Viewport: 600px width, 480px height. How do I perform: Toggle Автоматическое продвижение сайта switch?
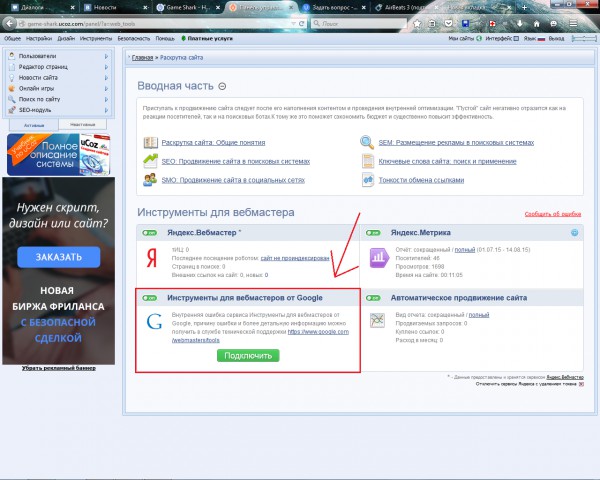click(x=373, y=298)
